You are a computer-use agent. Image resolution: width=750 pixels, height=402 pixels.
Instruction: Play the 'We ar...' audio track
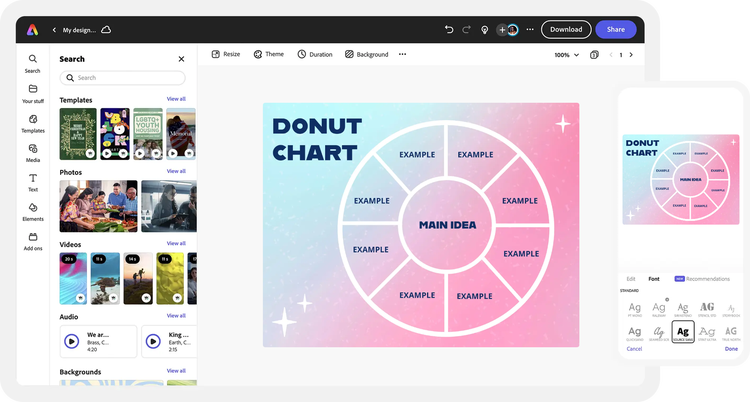click(x=72, y=341)
